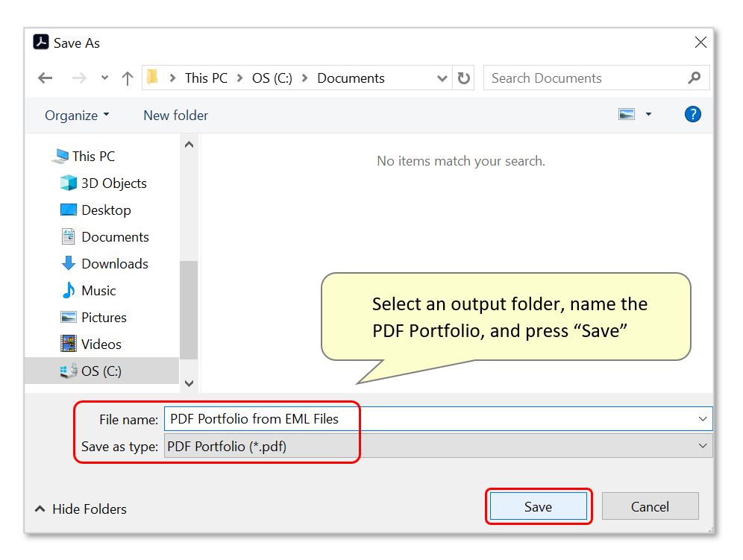
Task: Open the view options dropdown arrow
Action: pos(649,114)
